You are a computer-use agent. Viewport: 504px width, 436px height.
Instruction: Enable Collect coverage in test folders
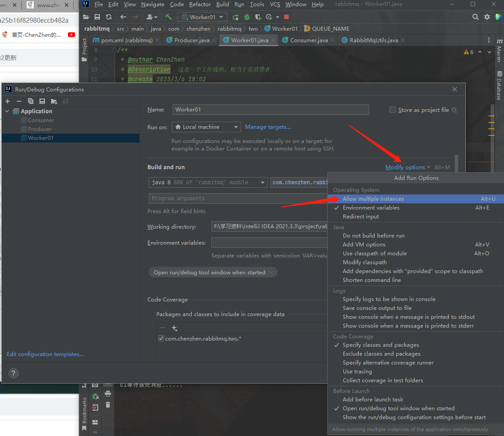416,381
